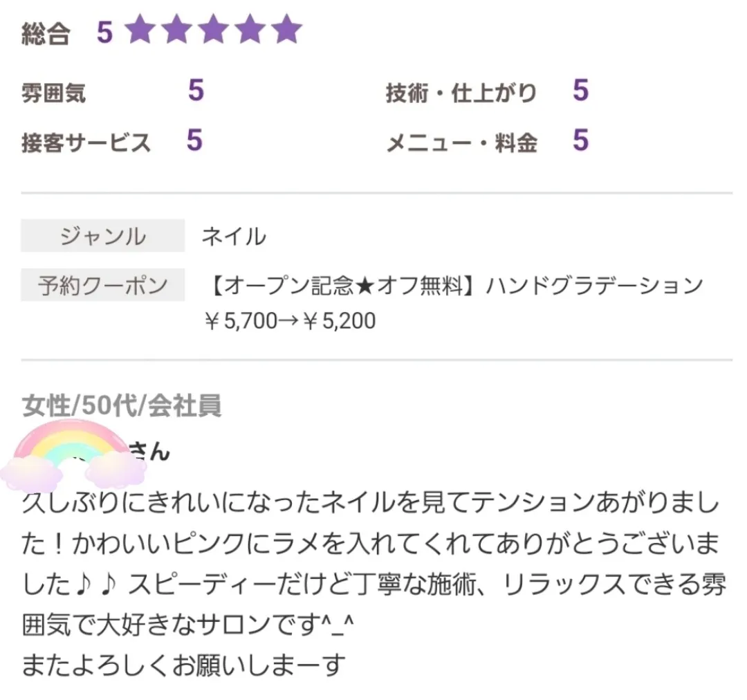Select the 技術・仕上がり rating score
The height and width of the screenshot is (700, 747).
pyautogui.click(x=581, y=90)
